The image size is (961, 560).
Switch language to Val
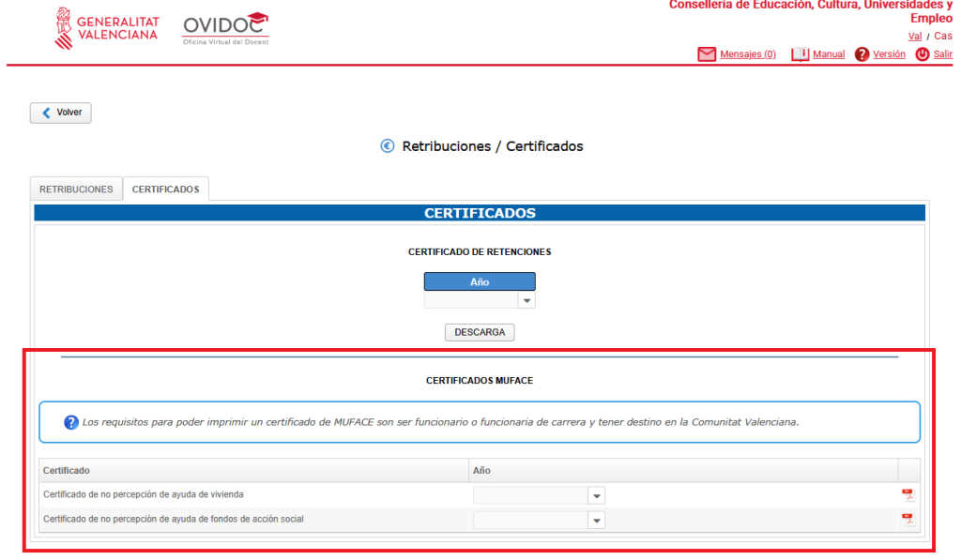pos(914,36)
